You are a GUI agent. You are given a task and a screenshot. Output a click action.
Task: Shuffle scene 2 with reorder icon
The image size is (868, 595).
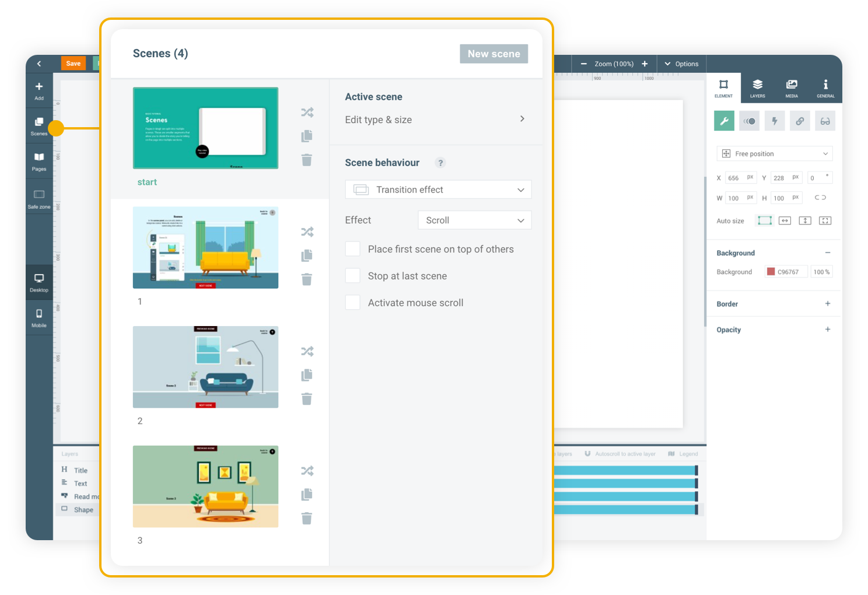[x=307, y=351]
